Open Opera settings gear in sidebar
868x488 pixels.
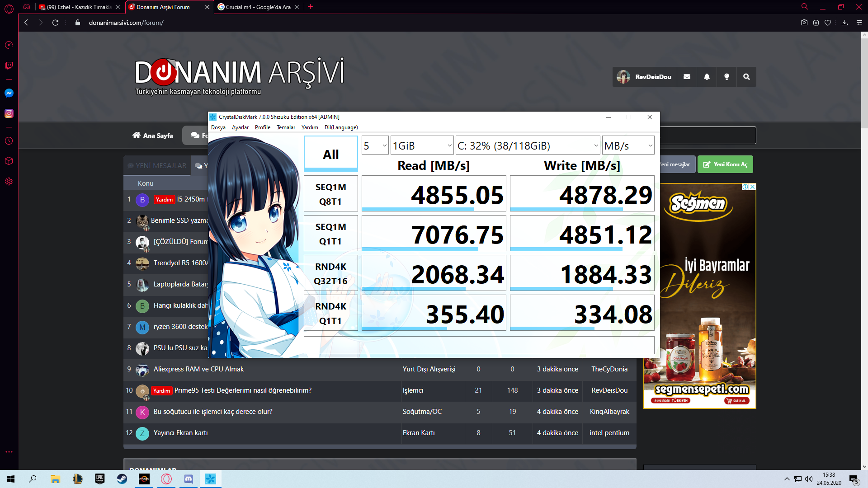coord(9,182)
